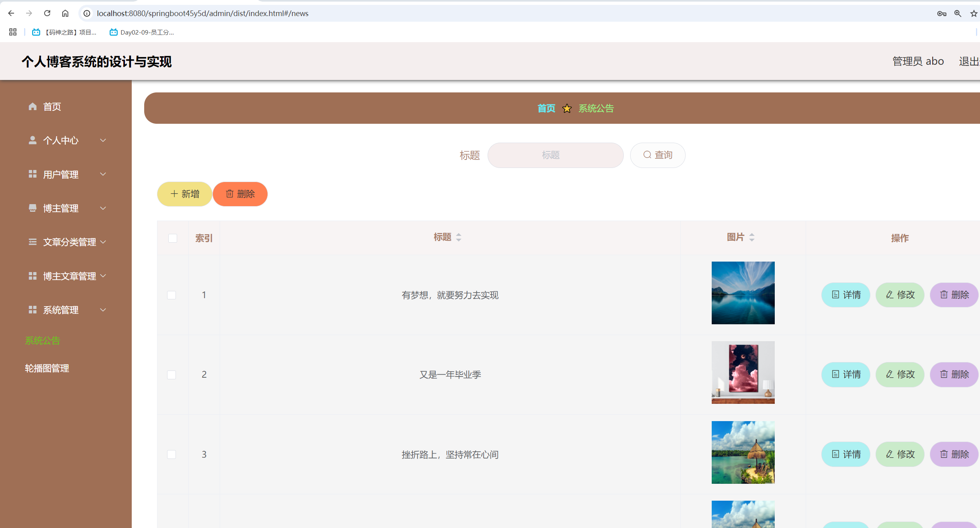Check the checkbox for row 1
This screenshot has height=528, width=980.
click(172, 295)
